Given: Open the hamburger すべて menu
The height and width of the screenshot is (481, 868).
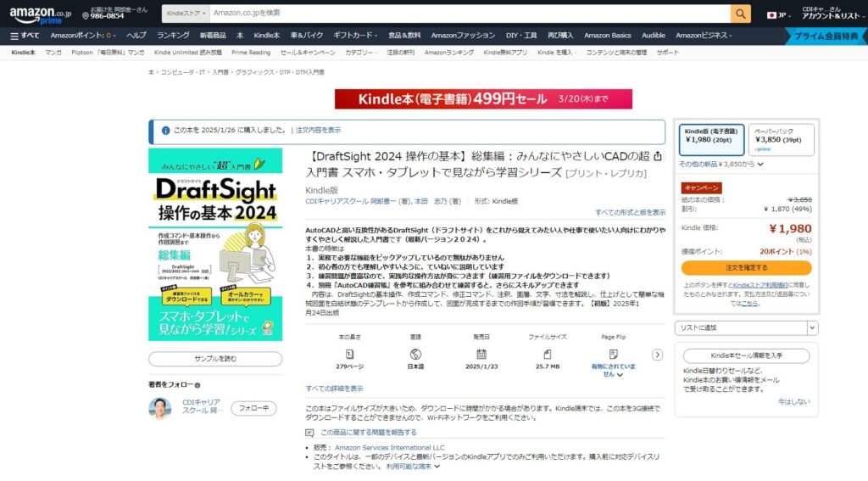Looking at the screenshot, I should click(x=25, y=36).
